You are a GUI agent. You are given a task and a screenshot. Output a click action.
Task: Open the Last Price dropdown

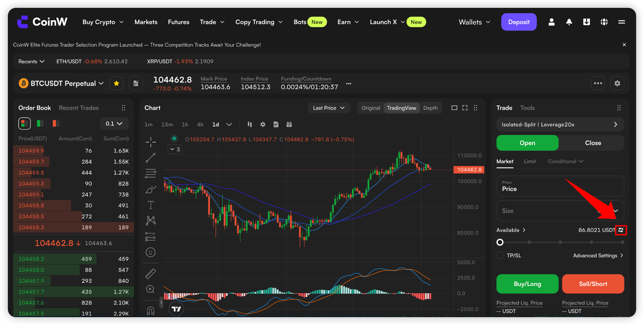[x=329, y=108]
